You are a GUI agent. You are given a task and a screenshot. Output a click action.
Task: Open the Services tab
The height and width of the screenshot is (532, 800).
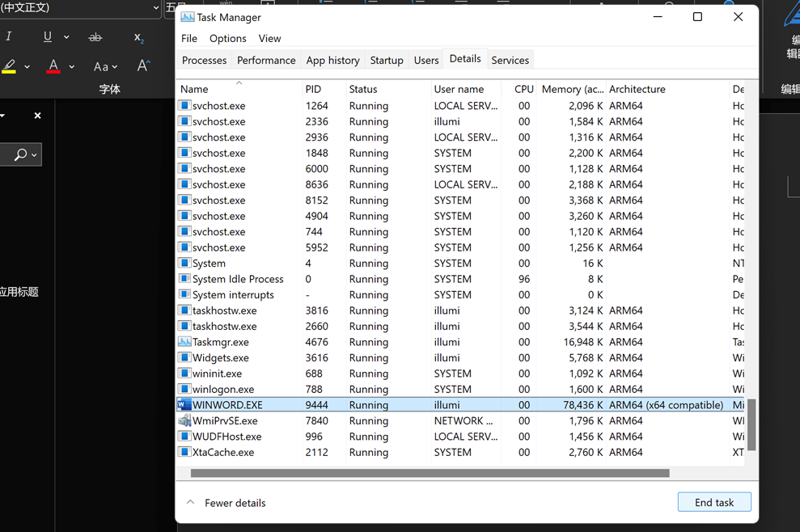510,60
